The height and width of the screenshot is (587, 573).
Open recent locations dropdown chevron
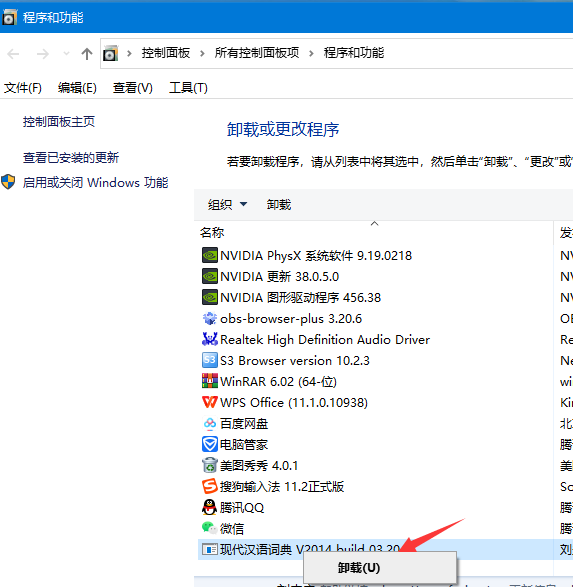pyautogui.click(x=66, y=54)
